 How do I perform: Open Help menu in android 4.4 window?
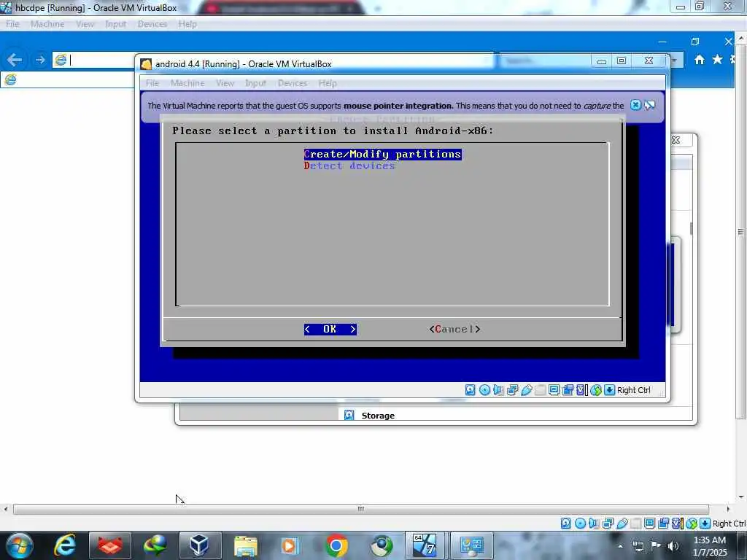(x=328, y=83)
